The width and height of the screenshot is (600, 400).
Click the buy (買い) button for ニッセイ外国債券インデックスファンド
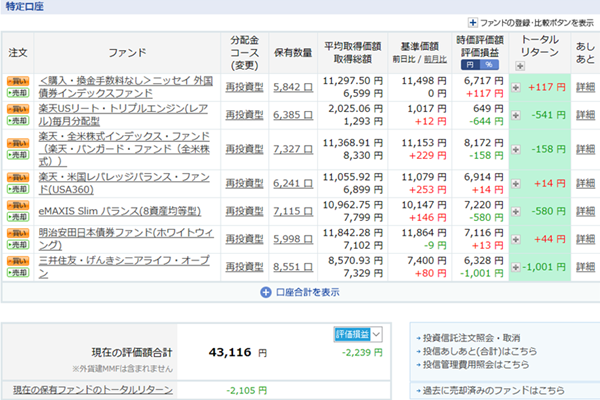click(x=18, y=79)
